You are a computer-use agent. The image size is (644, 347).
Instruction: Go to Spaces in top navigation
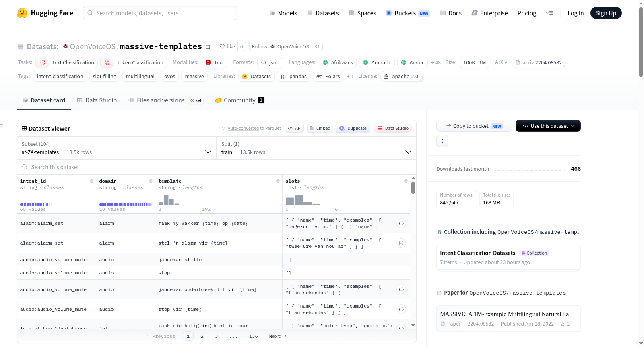click(x=363, y=13)
